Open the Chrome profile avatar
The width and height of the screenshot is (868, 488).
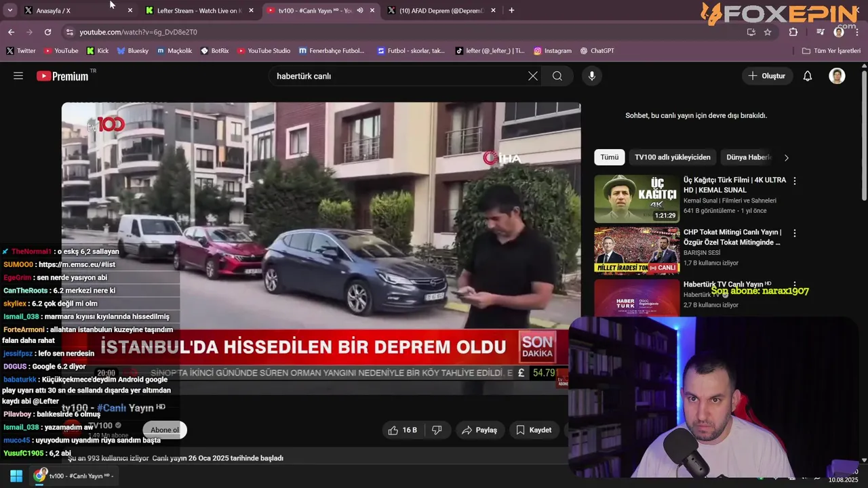[x=839, y=32]
